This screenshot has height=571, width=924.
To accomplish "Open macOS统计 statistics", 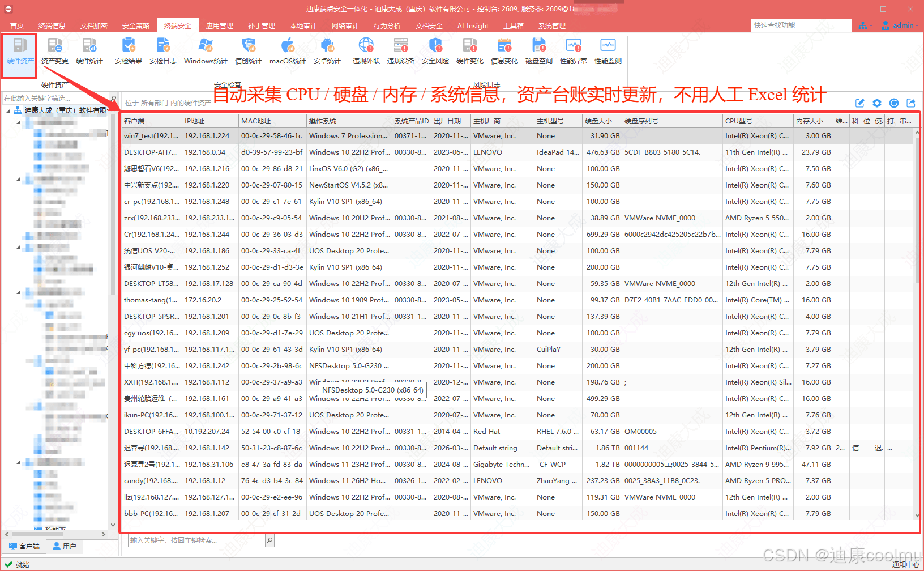I will pyautogui.click(x=288, y=52).
